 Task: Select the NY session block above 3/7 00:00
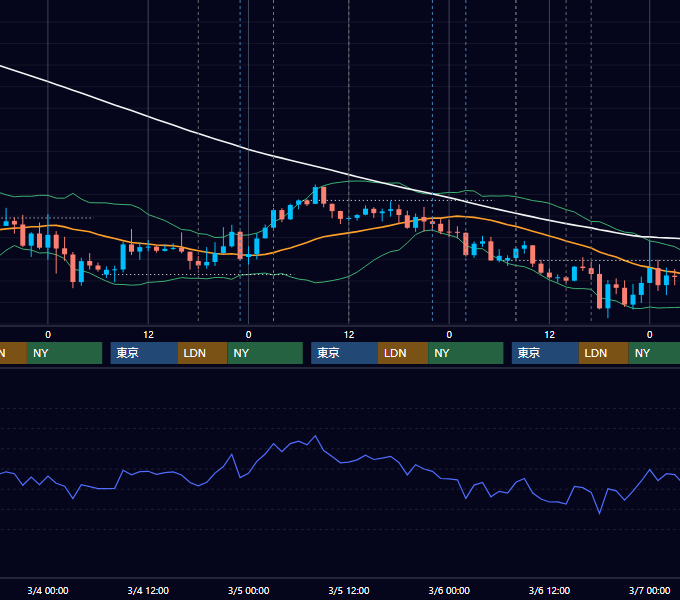point(654,353)
